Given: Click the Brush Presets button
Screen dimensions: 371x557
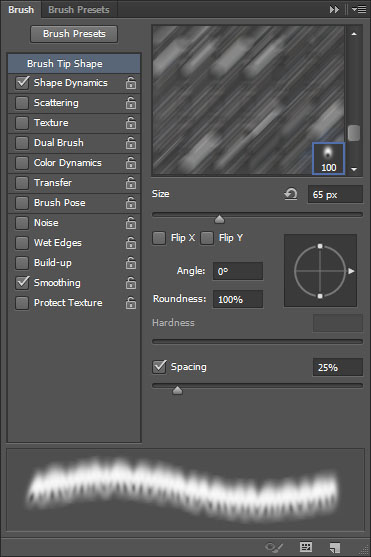Looking at the screenshot, I should (74, 34).
